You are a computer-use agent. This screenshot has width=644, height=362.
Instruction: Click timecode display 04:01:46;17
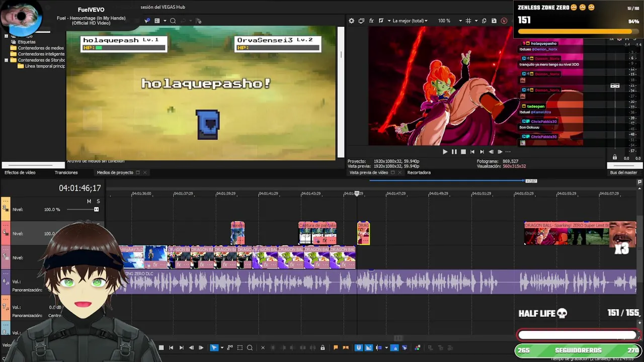coord(79,188)
